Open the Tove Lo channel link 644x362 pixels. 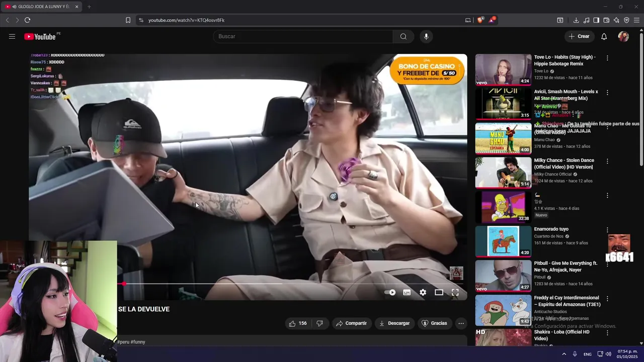coord(541,71)
